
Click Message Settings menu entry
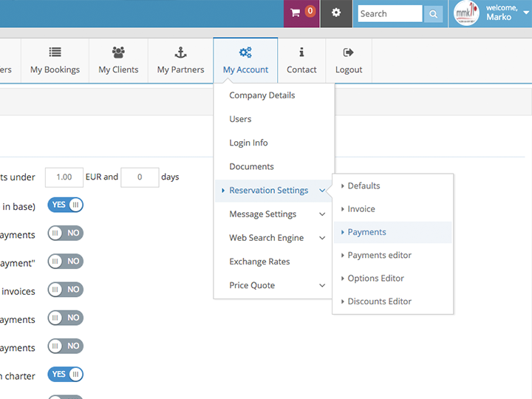(262, 214)
